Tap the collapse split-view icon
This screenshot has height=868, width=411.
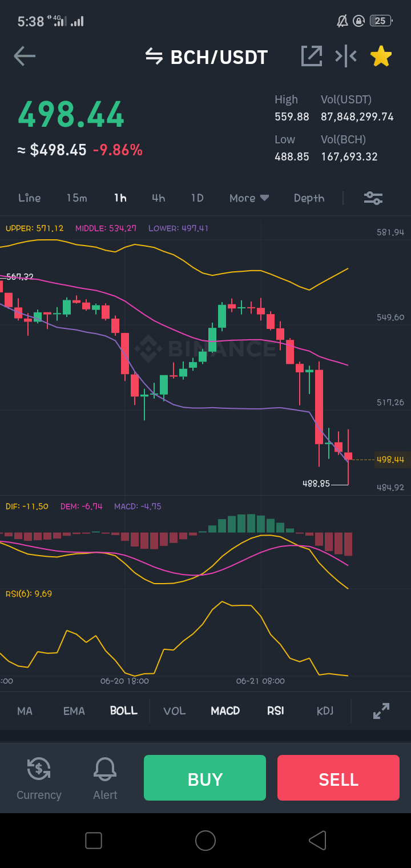click(x=346, y=56)
